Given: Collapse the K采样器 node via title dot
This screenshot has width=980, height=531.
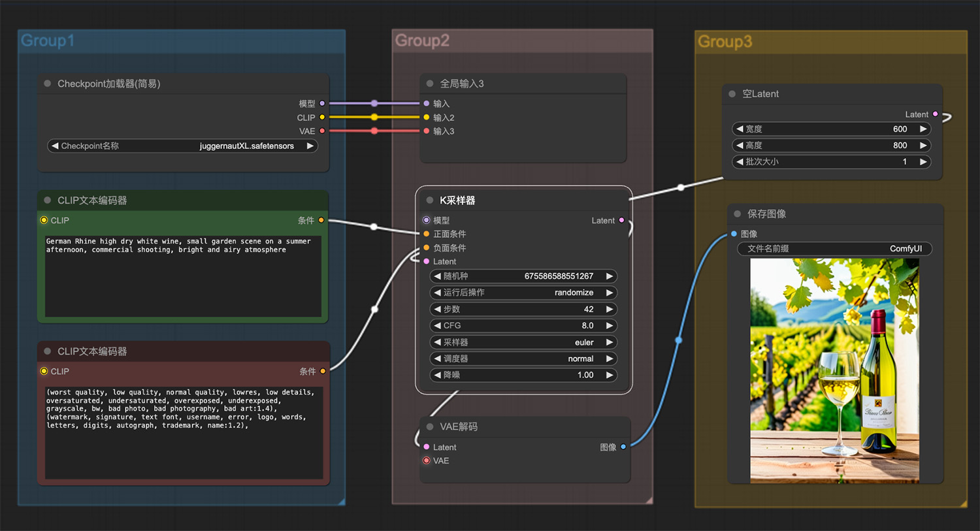Looking at the screenshot, I should click(x=430, y=201).
